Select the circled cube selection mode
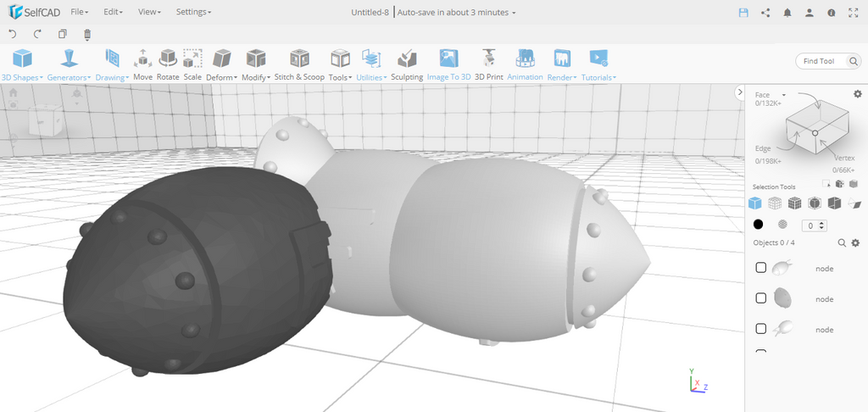Screen dimensions: 868x412 pos(815,203)
